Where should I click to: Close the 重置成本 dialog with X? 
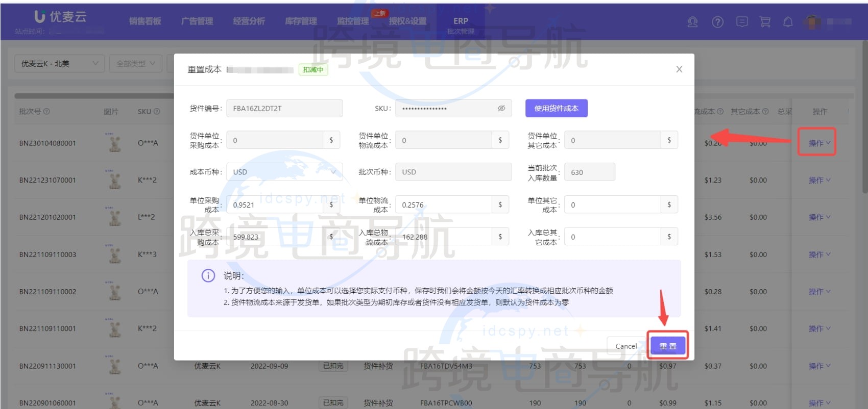(679, 69)
